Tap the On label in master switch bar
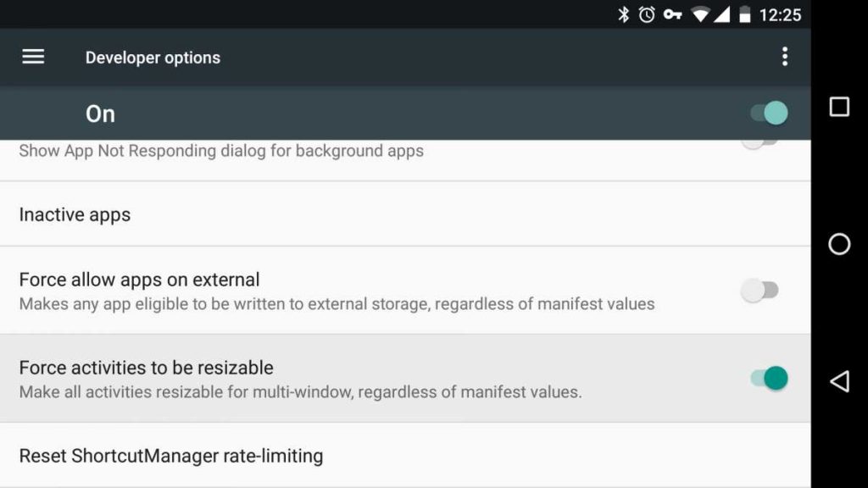Viewport: 868px width, 488px height. coord(100,114)
